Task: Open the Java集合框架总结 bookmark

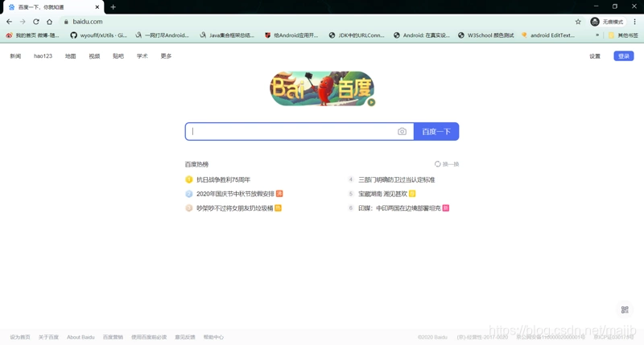Action: [227, 35]
